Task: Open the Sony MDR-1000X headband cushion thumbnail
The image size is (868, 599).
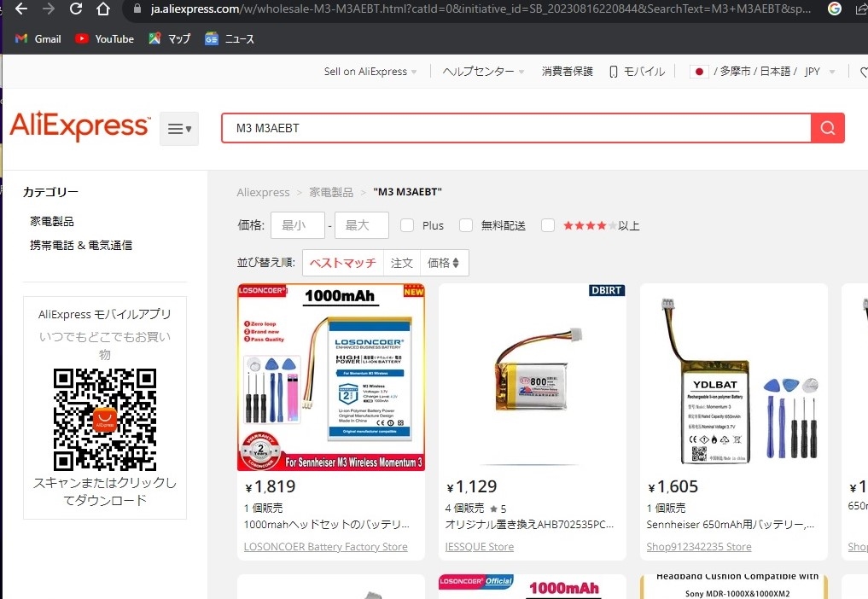Action: point(734,587)
